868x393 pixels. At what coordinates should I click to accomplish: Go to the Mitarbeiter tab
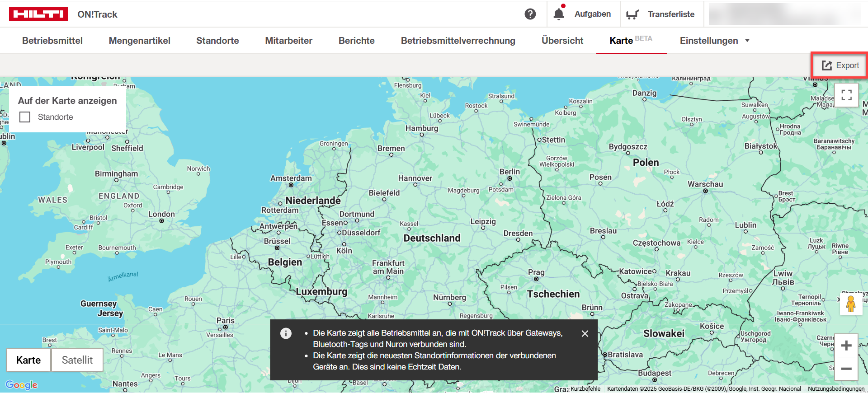289,41
